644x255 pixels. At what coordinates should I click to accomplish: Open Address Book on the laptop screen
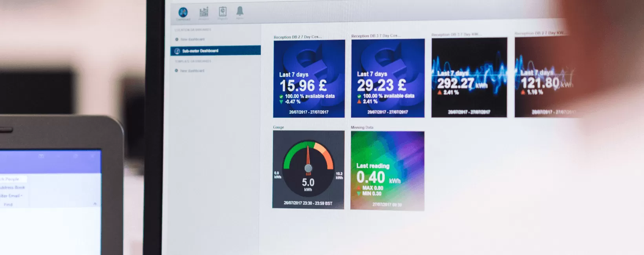click(13, 187)
